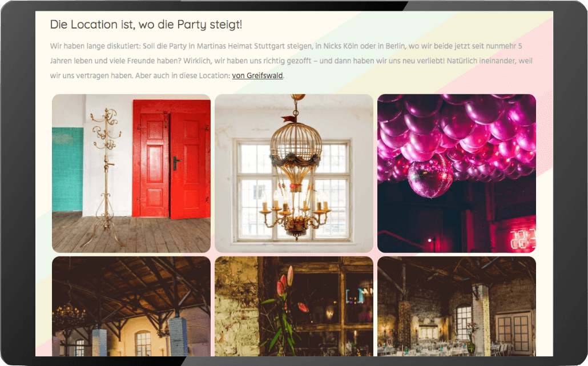Click the turquoise wall panel in first photo
Image resolution: width=588 pixels, height=366 pixels.
click(x=67, y=169)
